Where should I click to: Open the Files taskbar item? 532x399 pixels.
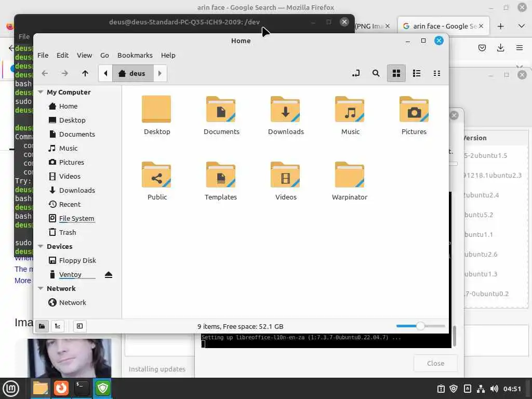(x=41, y=389)
